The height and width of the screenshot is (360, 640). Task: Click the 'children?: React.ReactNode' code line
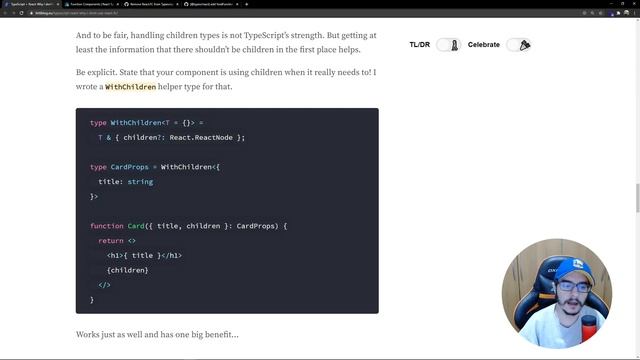[x=171, y=138]
